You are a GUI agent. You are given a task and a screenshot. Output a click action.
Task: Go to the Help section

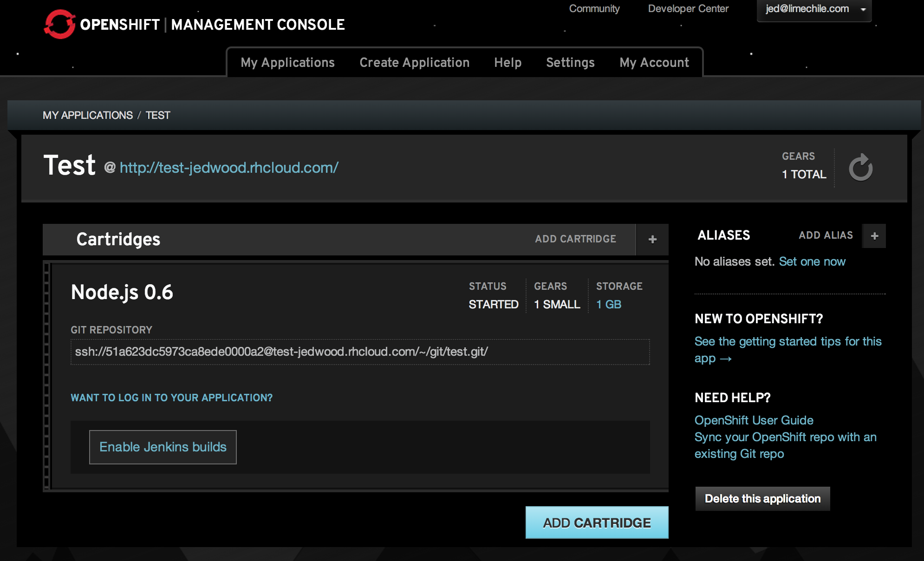click(x=508, y=62)
